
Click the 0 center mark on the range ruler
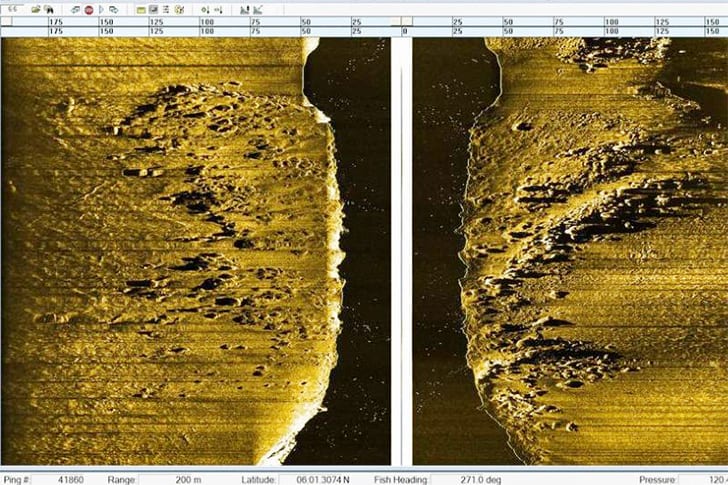point(405,31)
